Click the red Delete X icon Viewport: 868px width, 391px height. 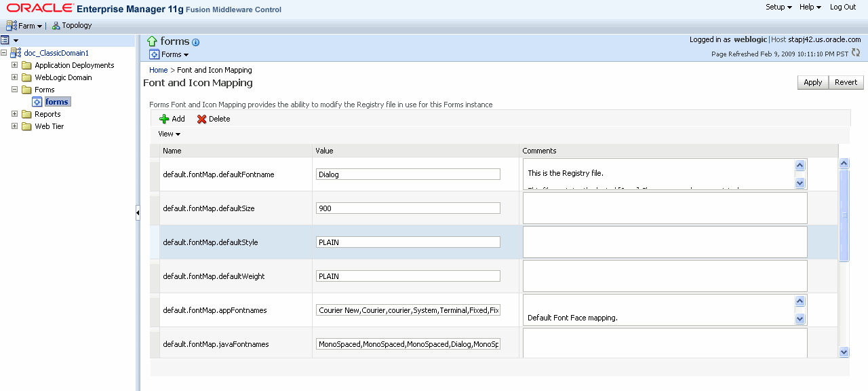click(x=202, y=119)
